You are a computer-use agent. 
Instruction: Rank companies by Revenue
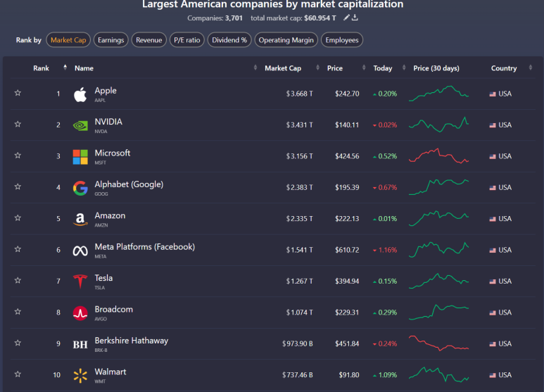(x=148, y=40)
